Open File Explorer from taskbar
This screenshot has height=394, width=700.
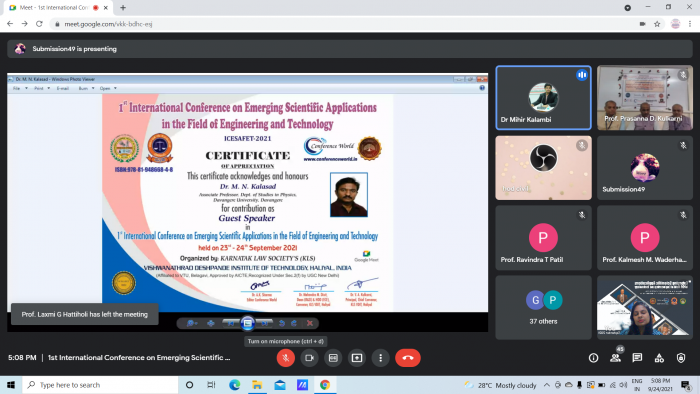click(x=257, y=385)
